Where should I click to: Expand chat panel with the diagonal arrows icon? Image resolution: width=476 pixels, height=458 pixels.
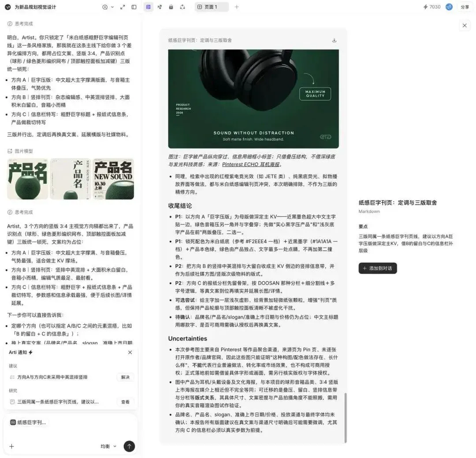pyautogui.click(x=123, y=7)
